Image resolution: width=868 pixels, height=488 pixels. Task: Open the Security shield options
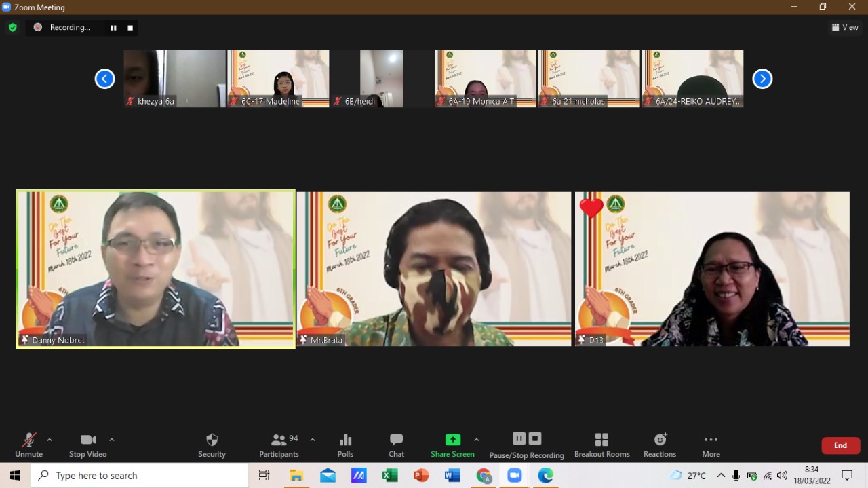coord(212,445)
